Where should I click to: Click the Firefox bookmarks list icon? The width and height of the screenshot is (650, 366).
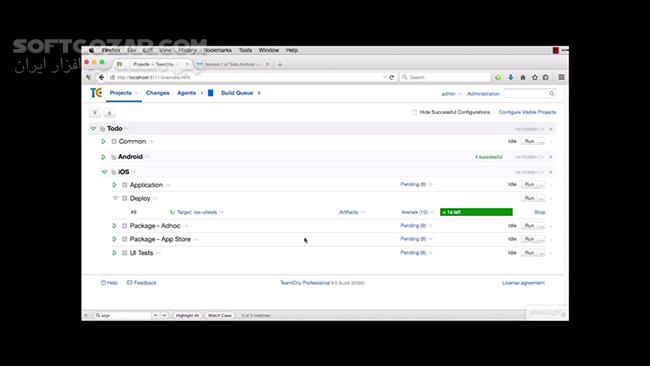point(546,78)
